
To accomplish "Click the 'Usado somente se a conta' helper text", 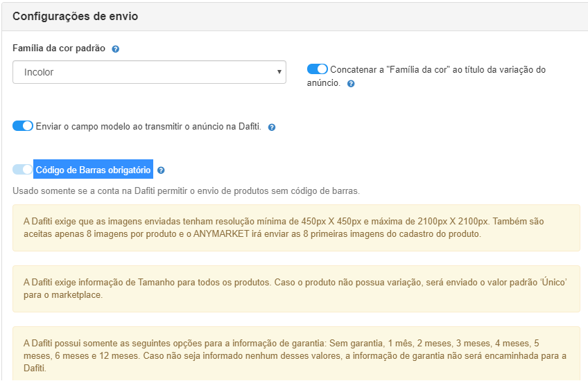I will point(186,191).
